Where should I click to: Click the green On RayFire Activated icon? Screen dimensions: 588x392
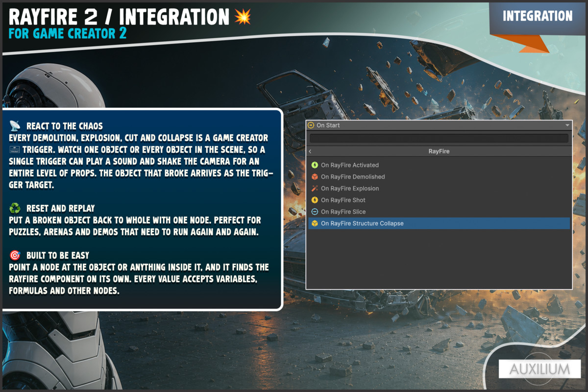pyautogui.click(x=315, y=165)
